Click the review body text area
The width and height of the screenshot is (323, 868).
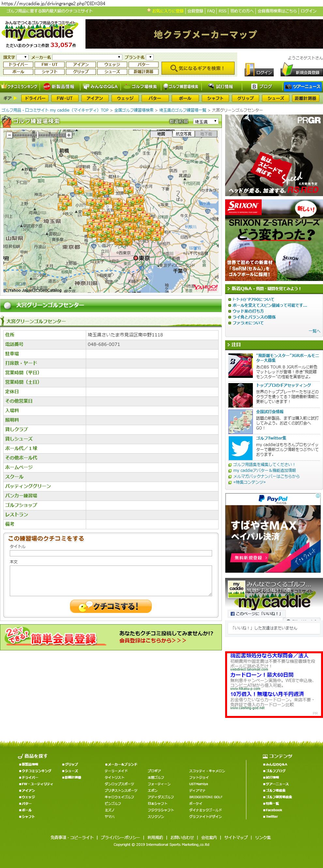tap(111, 581)
